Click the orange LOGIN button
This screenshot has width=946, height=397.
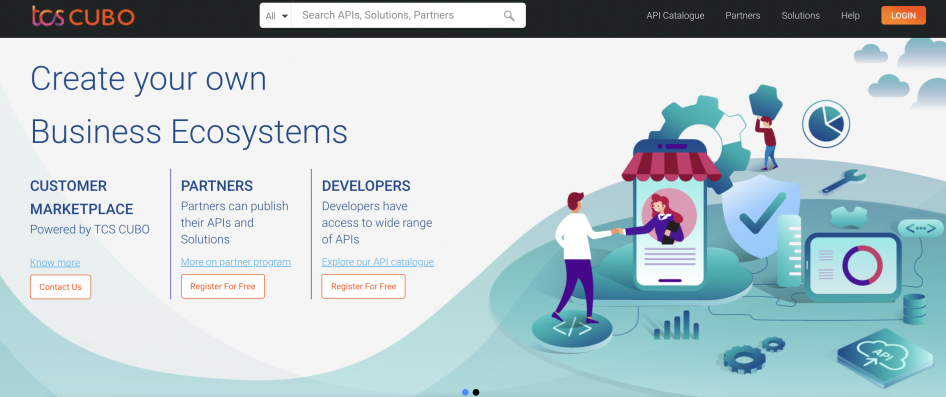tap(903, 16)
